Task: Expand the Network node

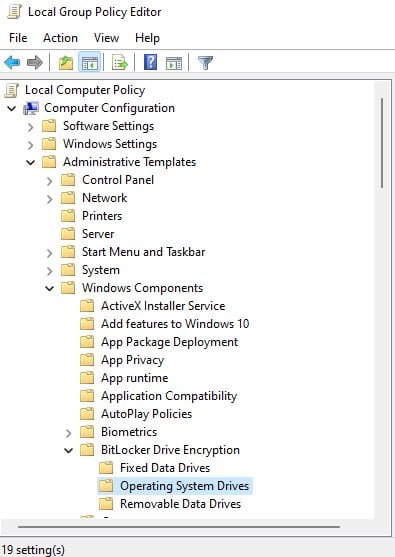Action: pos(50,199)
